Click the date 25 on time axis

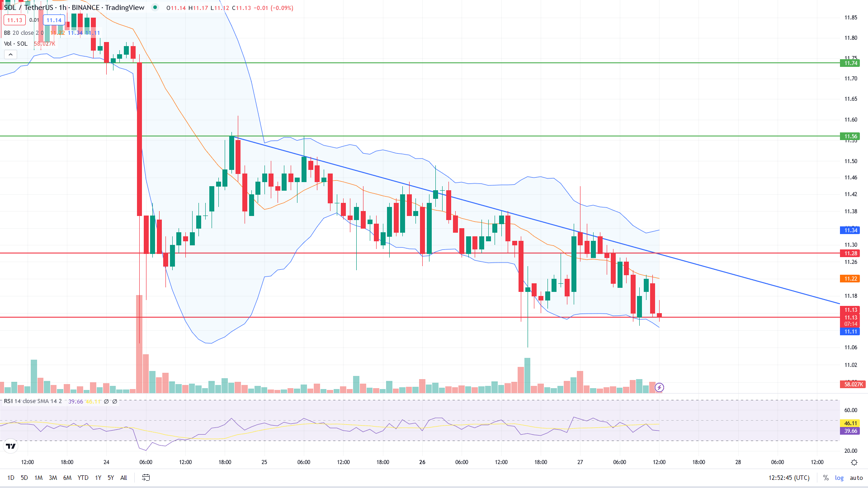(264, 462)
